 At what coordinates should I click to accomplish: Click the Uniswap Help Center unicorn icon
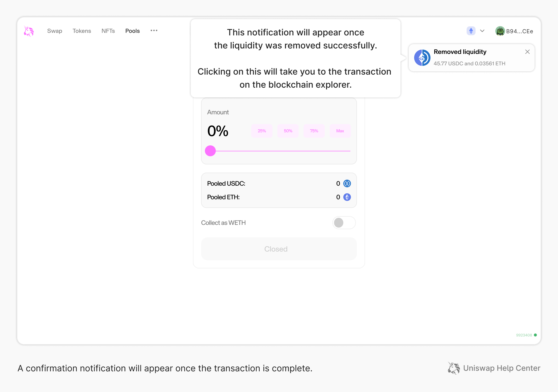pos(453,368)
